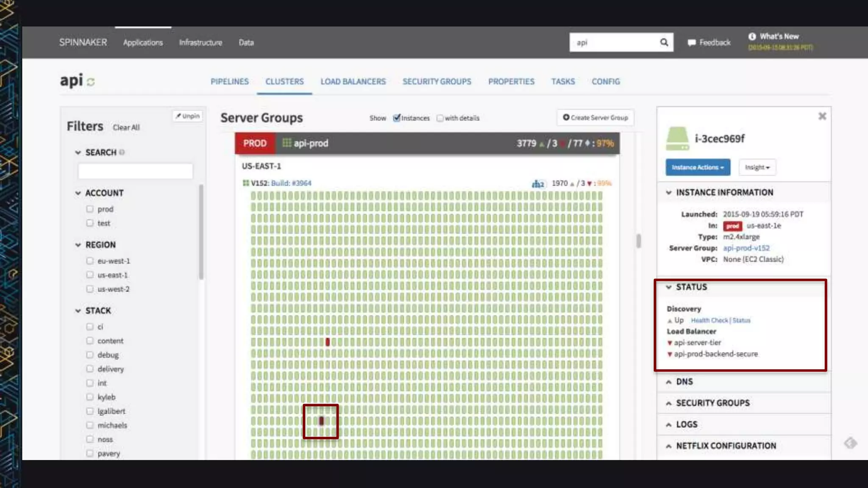This screenshot has height=488, width=868.
Task: Click the What's New info icon
Action: point(752,36)
